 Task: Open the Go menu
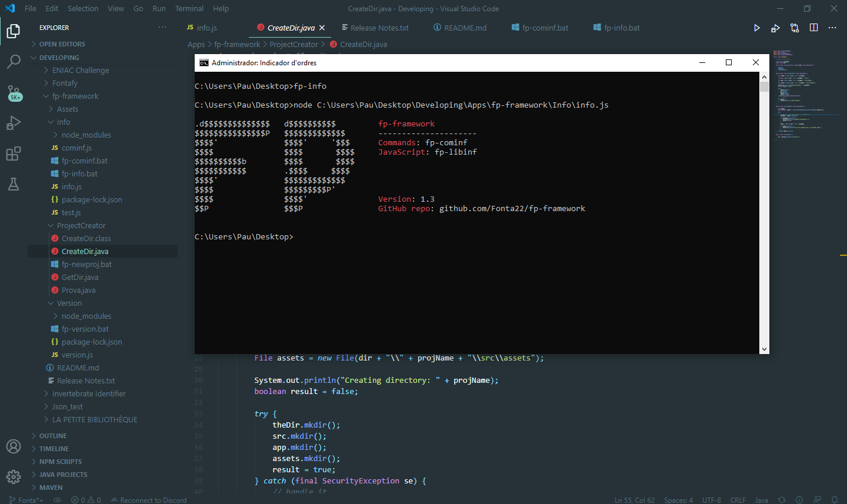138,8
